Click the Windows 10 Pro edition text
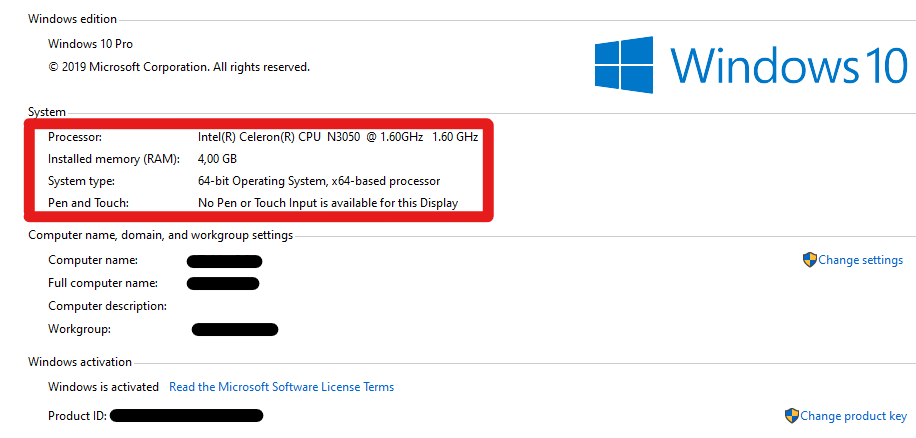Screen dimensions: 916x438 click(x=90, y=44)
